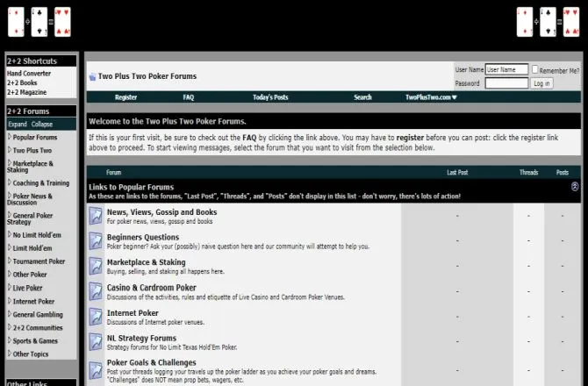Click the Beginners Questions forum icon
This screenshot has height=386, width=588.
pos(96,241)
